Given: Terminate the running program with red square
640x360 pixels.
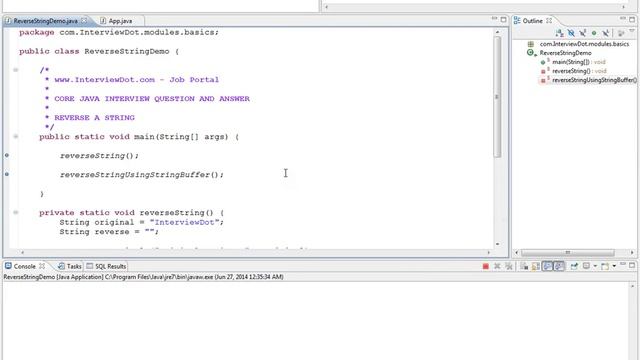Looking at the screenshot, I should click(486, 266).
